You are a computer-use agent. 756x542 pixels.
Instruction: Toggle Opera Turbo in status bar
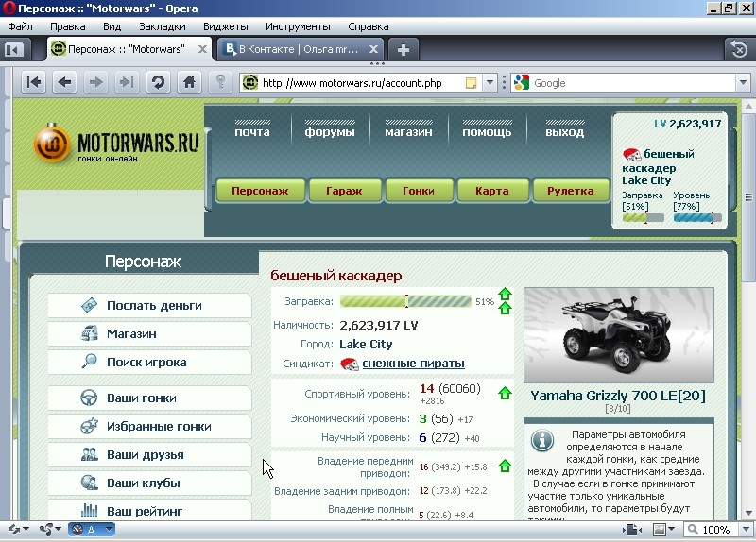[x=91, y=530]
